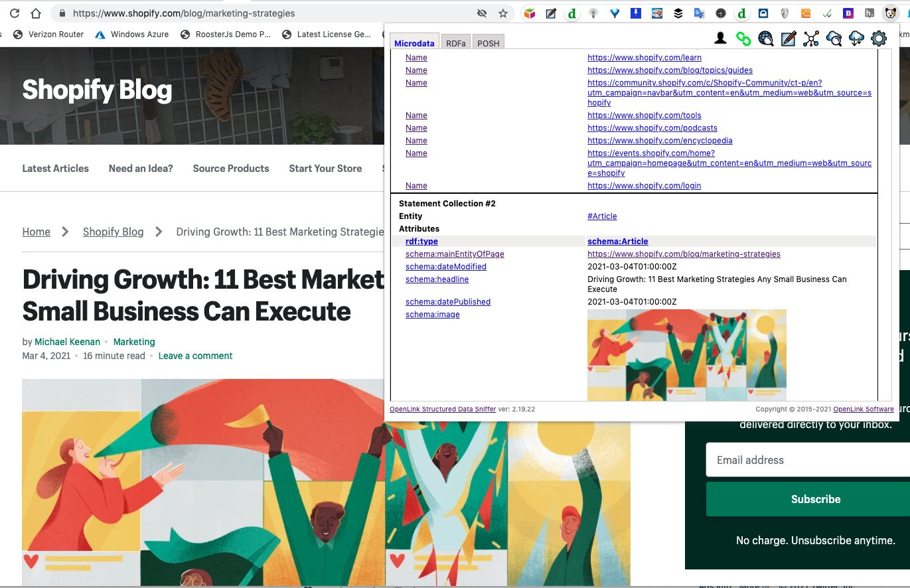The width and height of the screenshot is (910, 588).
Task: Switch to the POSH tab
Action: coord(489,43)
